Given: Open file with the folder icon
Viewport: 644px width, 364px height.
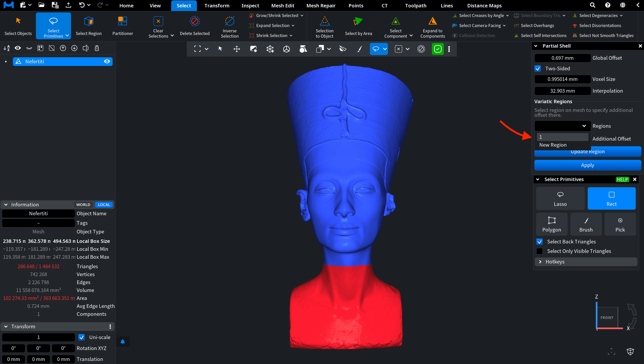Looking at the screenshot, I should click(x=41, y=5).
